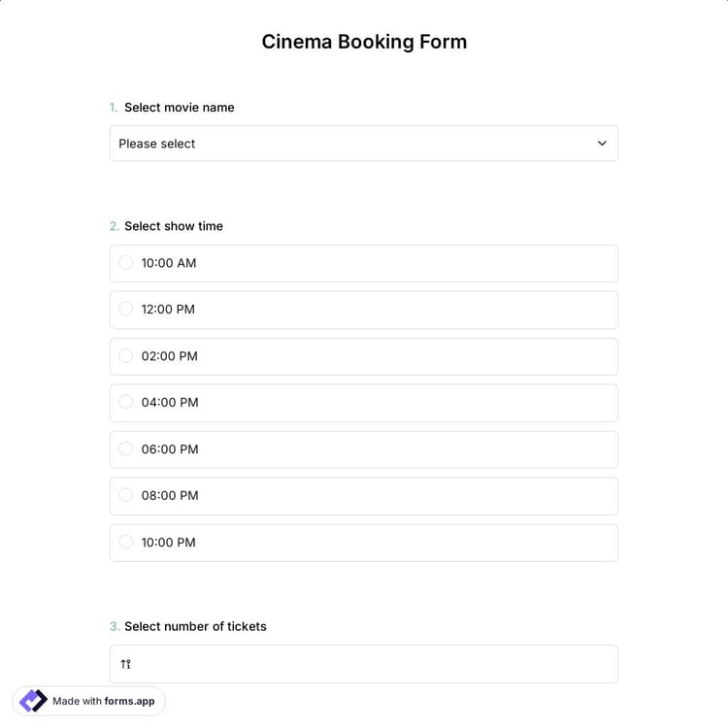Click the 'Select number of tickets' label
The image size is (728, 728).
[x=195, y=626]
